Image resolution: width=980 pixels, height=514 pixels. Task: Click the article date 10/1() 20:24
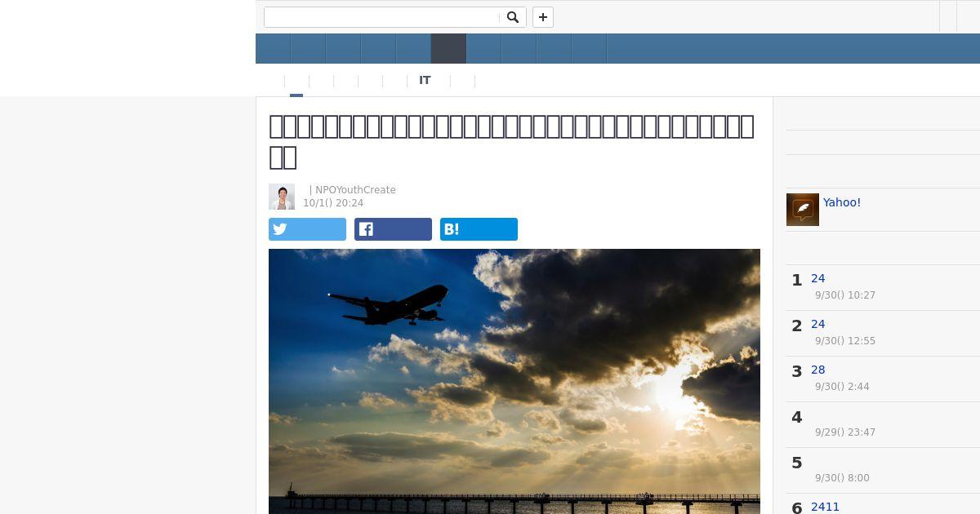[333, 203]
